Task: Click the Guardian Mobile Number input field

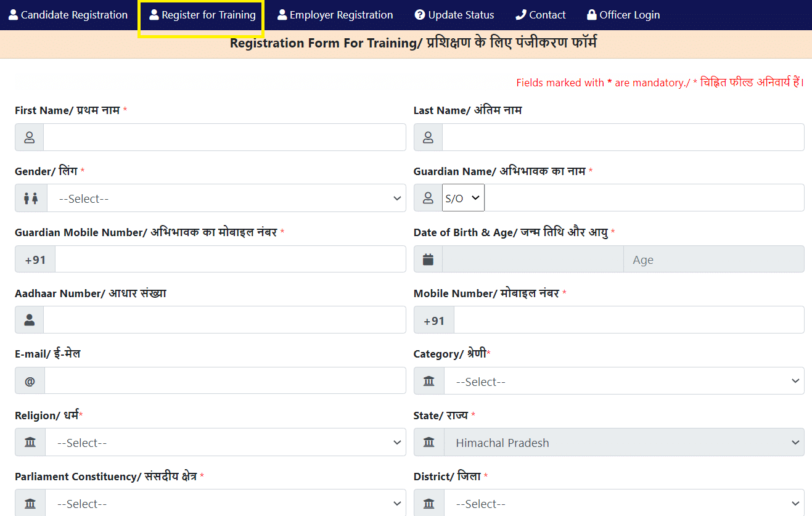Action: click(230, 260)
